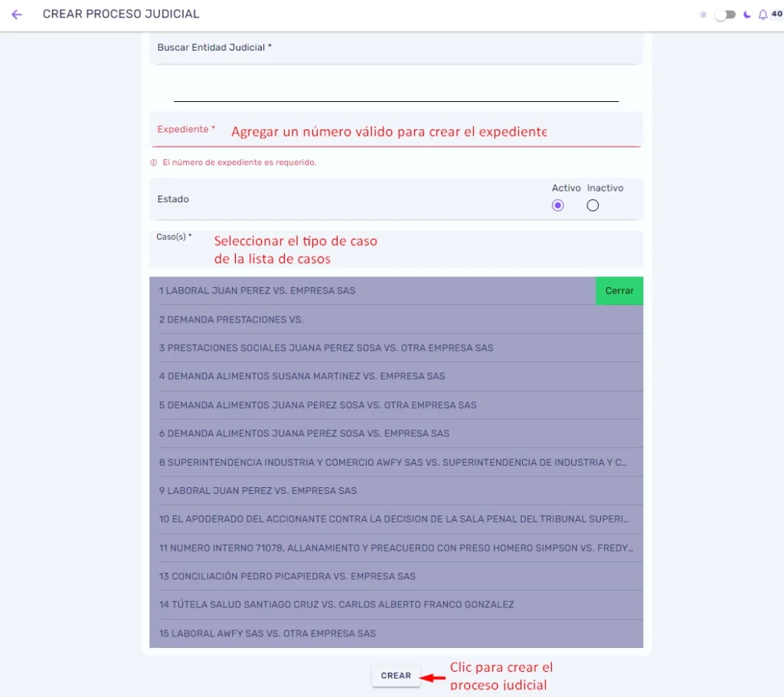Focus the Buscar Entidad Judicial field
The height and width of the screenshot is (697, 784).
coord(396,48)
